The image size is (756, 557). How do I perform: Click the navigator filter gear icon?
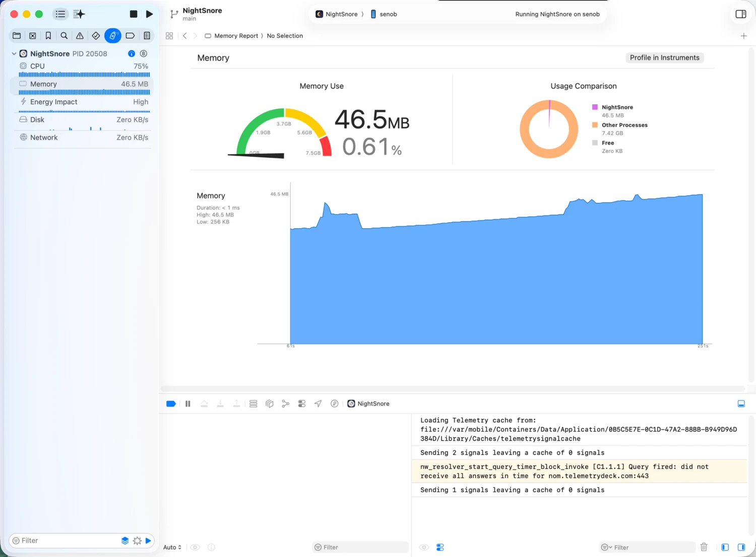(137, 540)
